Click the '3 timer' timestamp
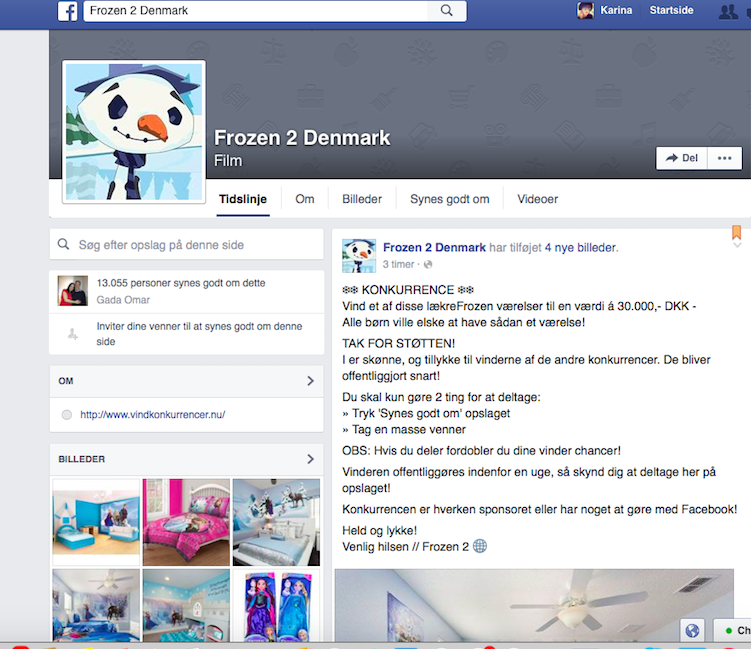 (x=398, y=264)
